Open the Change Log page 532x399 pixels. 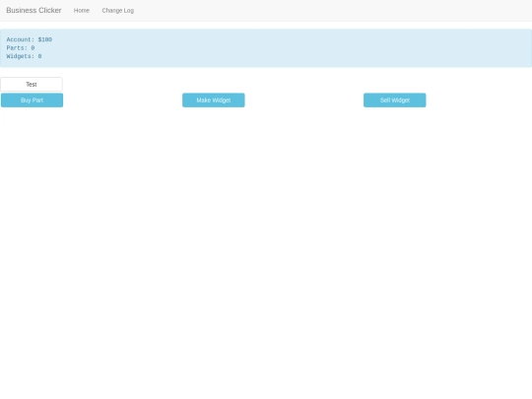tap(118, 11)
